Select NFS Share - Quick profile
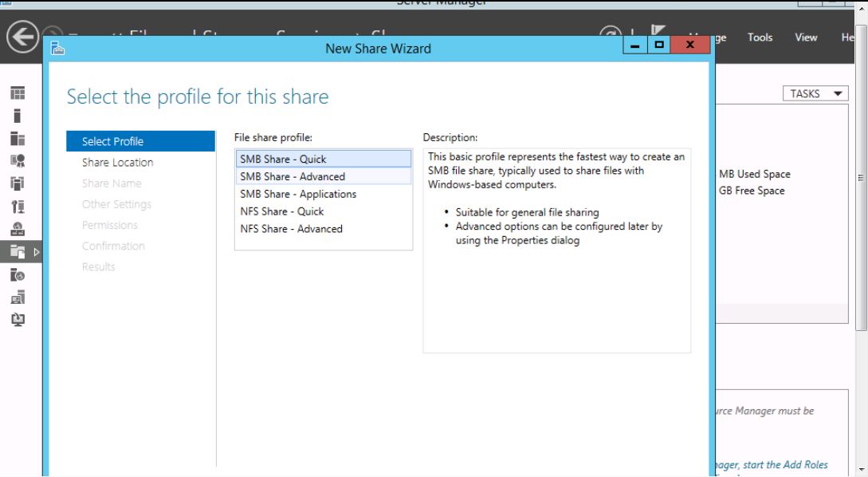This screenshot has width=868, height=477. pyautogui.click(x=323, y=211)
